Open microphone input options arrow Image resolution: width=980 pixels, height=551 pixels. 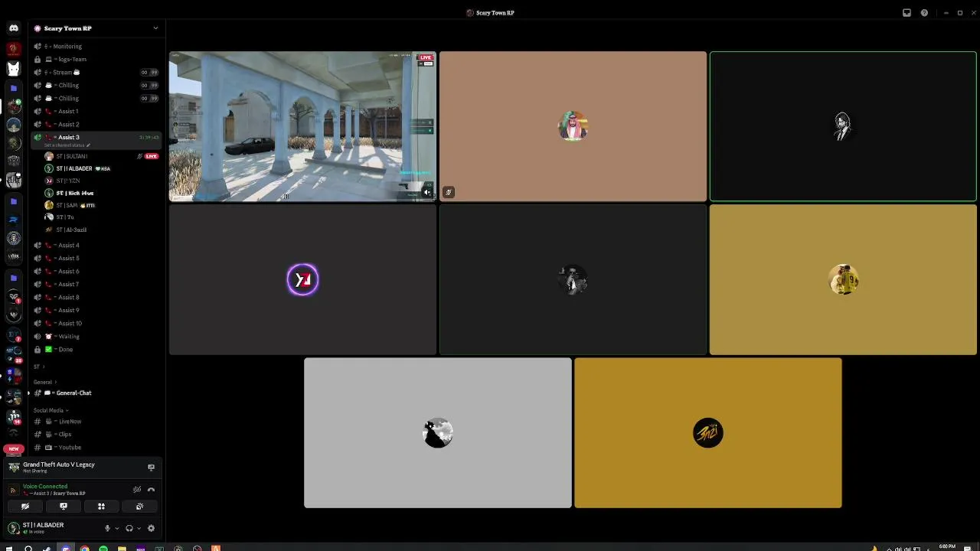click(x=117, y=528)
